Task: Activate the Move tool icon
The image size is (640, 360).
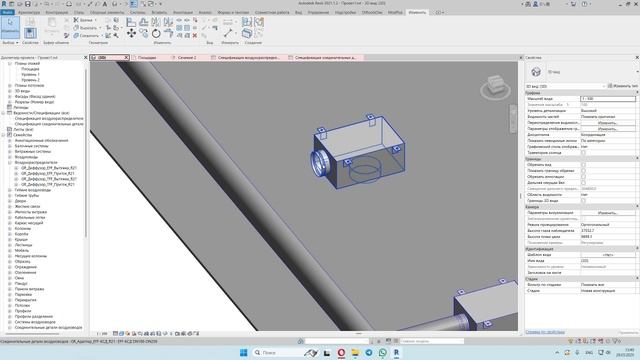Action: click(131, 33)
